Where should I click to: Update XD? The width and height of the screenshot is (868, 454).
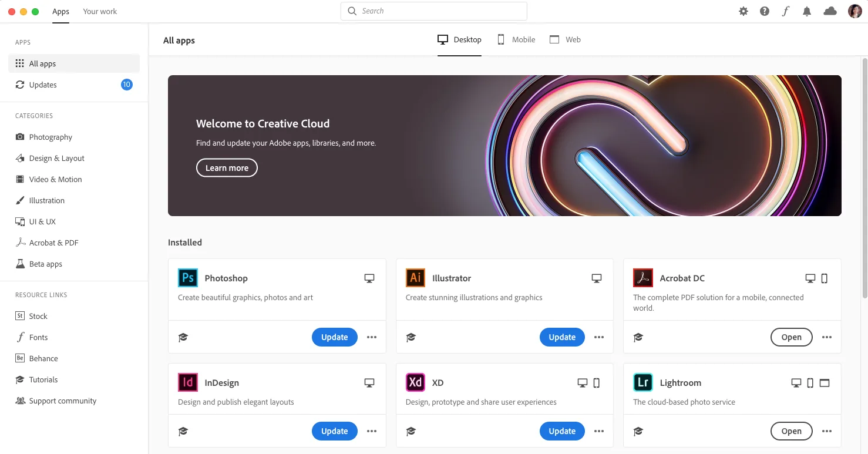[562, 431]
